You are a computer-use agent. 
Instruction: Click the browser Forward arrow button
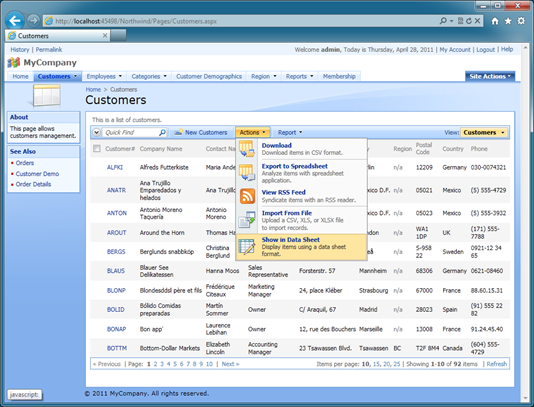click(x=33, y=21)
